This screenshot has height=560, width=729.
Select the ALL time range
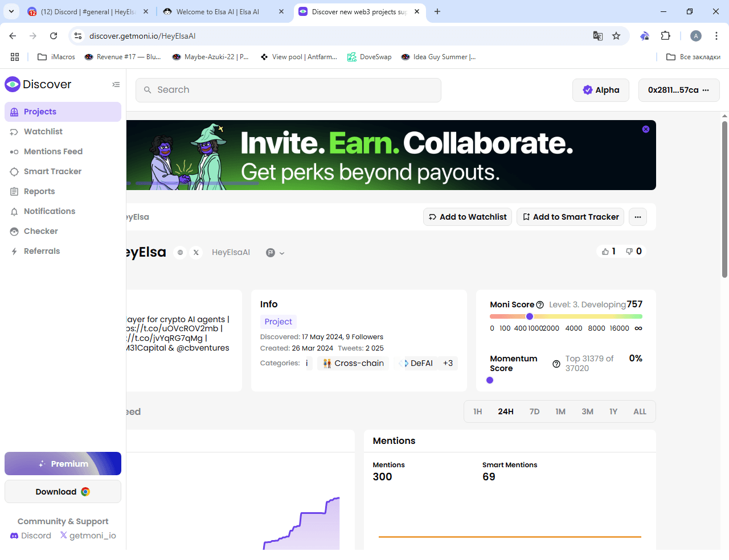pos(640,411)
